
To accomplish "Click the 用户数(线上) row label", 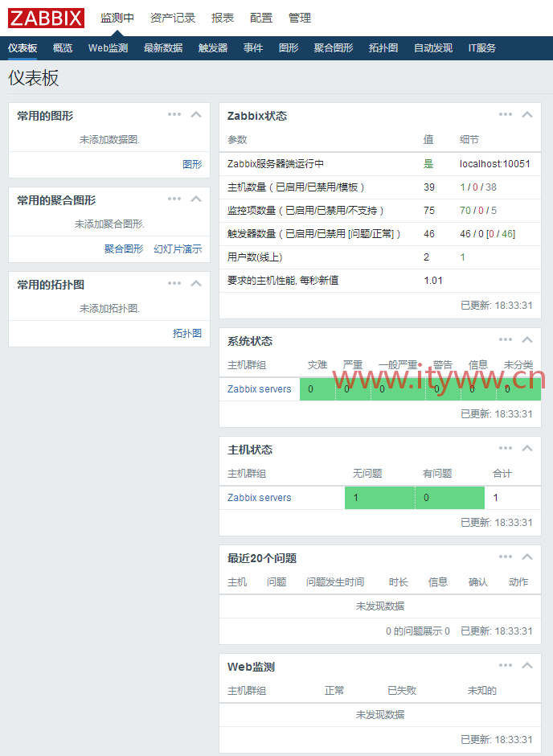I will coord(255,257).
